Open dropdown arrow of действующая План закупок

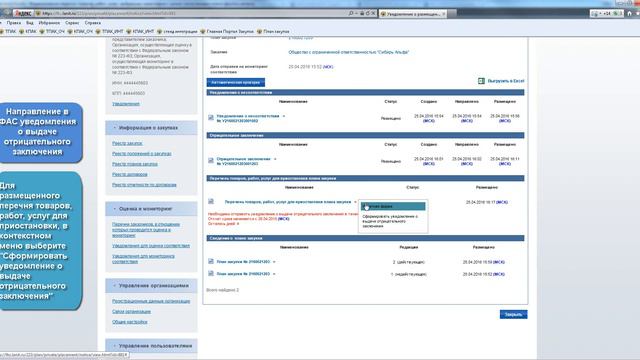274,262
